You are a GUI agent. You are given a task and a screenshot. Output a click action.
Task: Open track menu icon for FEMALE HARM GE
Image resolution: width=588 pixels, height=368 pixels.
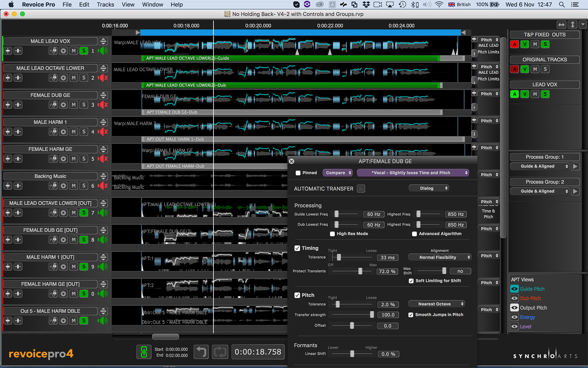tap(104, 149)
